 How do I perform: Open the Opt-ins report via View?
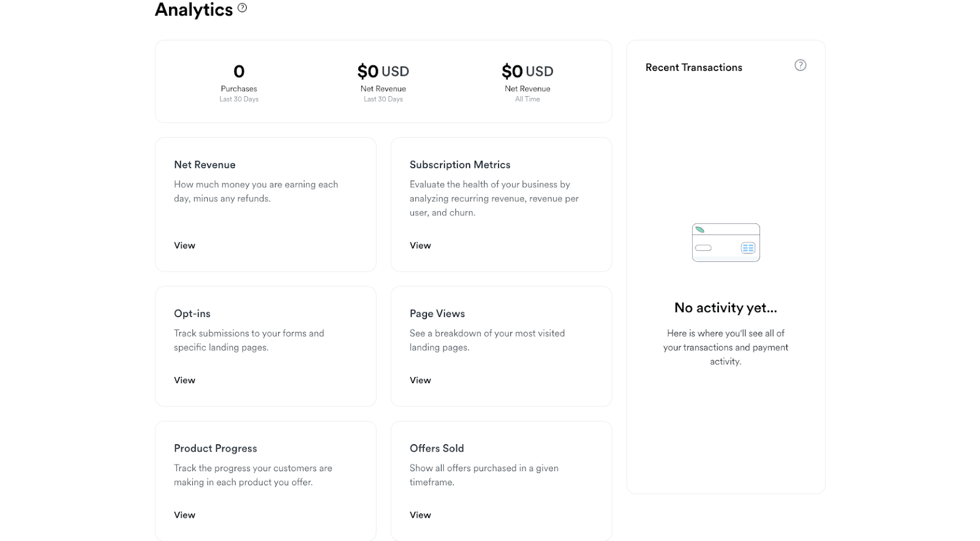(x=184, y=379)
